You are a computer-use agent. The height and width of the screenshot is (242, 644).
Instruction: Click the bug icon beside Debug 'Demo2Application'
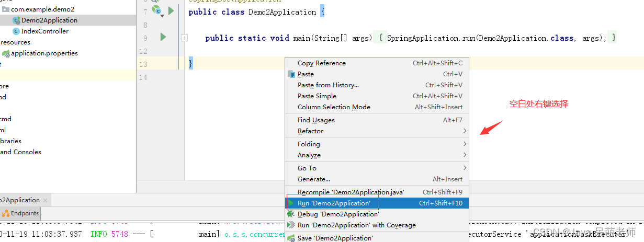pos(291,214)
